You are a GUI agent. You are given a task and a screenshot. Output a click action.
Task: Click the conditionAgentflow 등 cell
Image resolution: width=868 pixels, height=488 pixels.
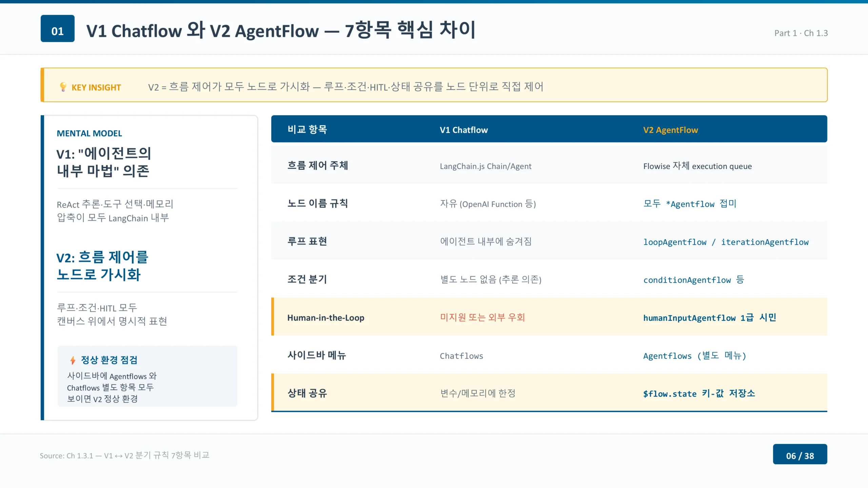pos(694,280)
